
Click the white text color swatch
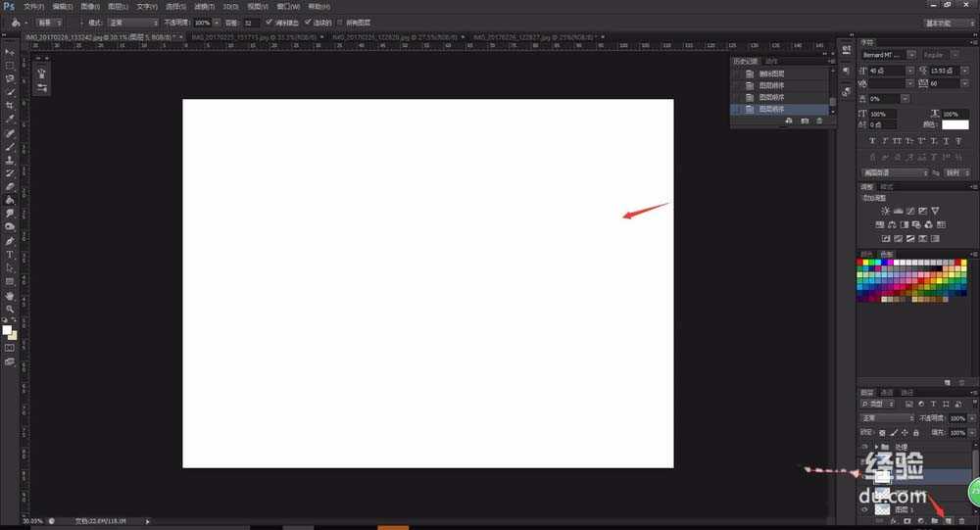955,124
